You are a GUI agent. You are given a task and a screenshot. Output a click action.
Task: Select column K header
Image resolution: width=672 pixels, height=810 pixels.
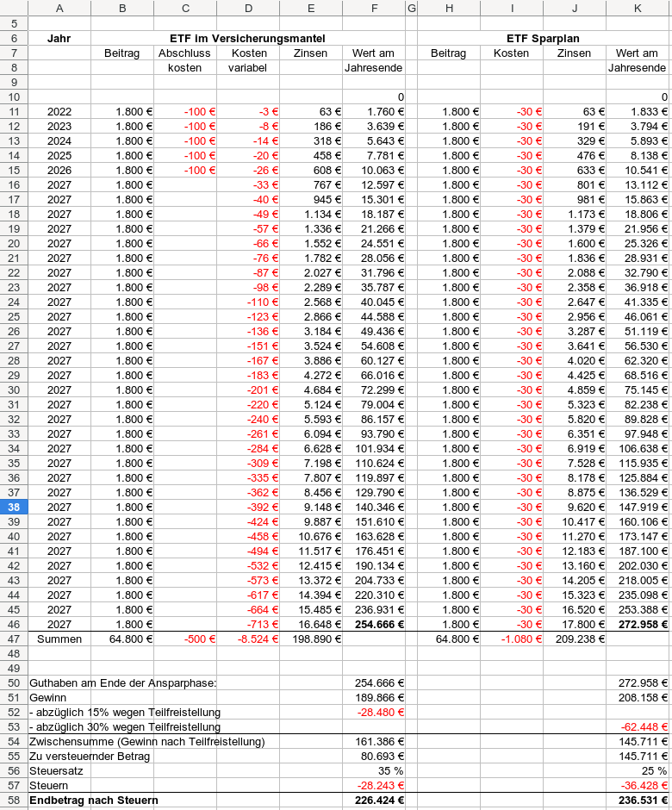[638, 9]
